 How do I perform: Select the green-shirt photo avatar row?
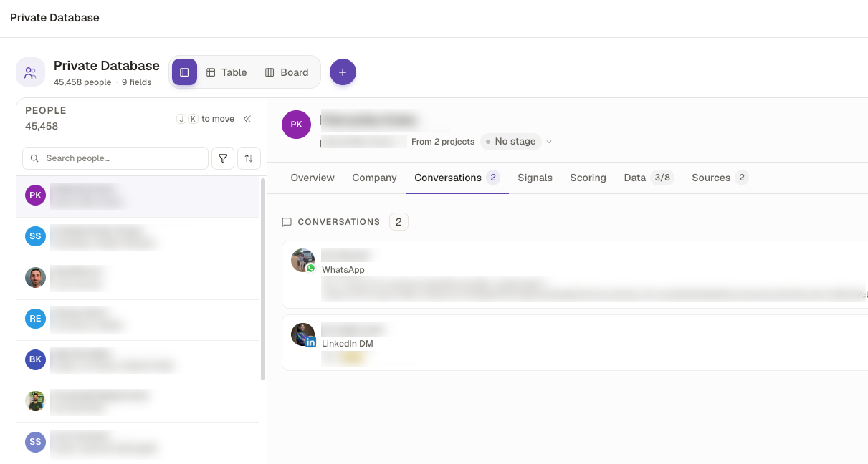(x=138, y=402)
